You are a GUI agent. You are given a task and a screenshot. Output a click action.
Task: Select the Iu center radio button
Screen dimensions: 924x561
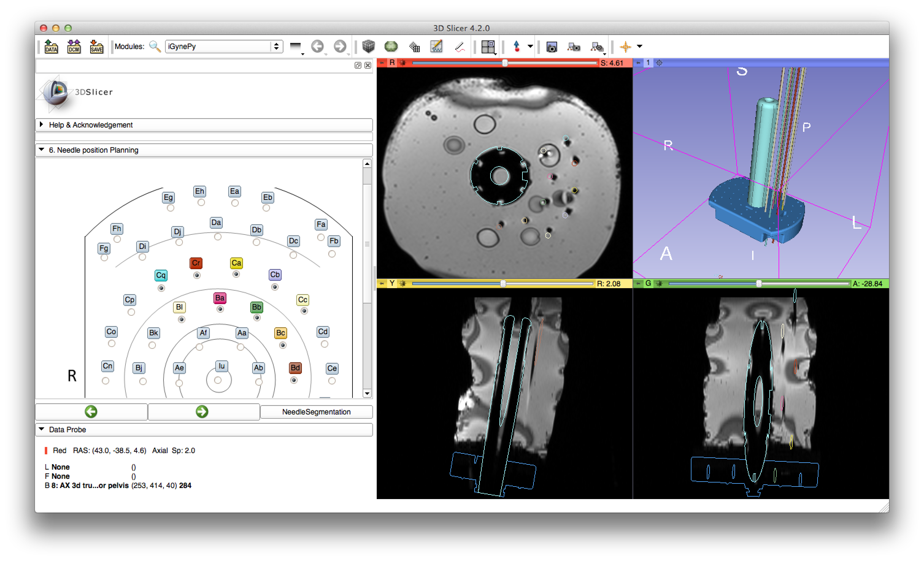click(x=218, y=380)
